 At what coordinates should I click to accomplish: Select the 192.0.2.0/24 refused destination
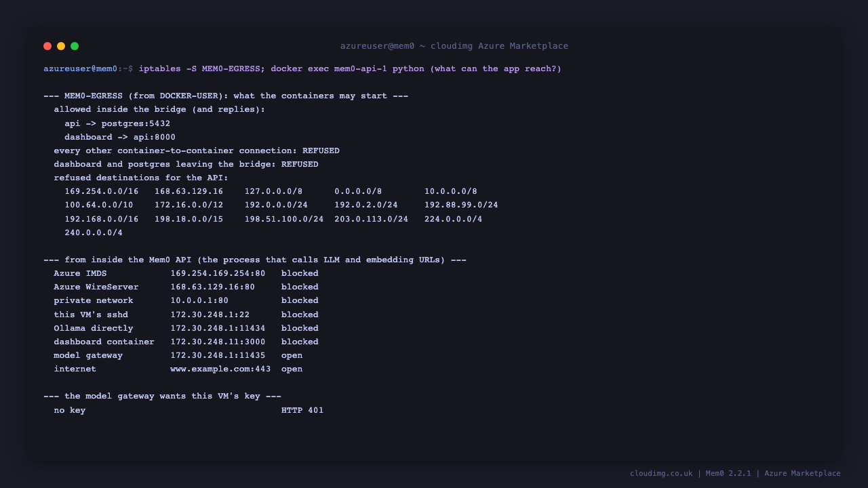click(x=366, y=205)
